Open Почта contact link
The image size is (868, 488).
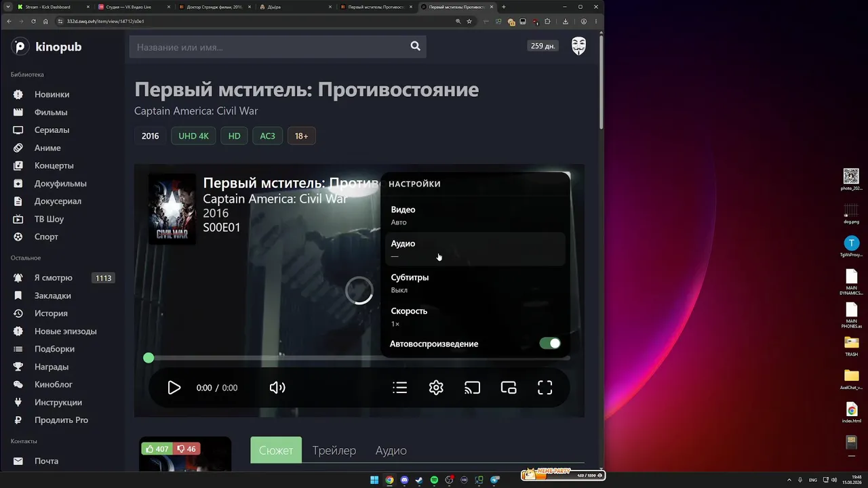(x=46, y=461)
